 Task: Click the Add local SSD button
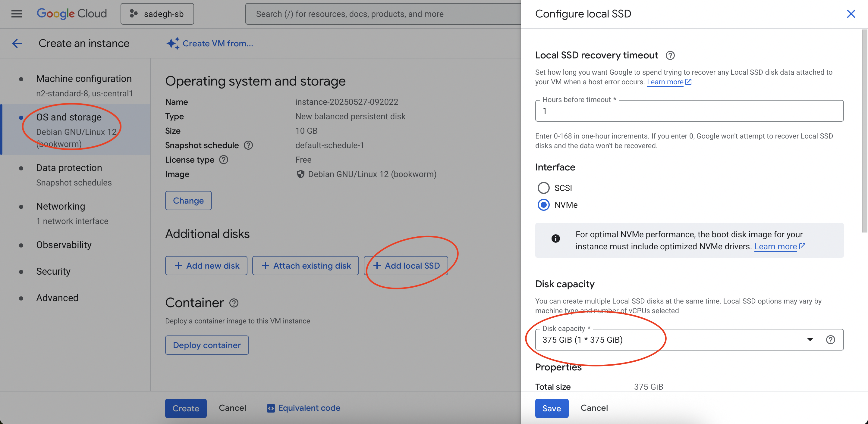pos(406,266)
